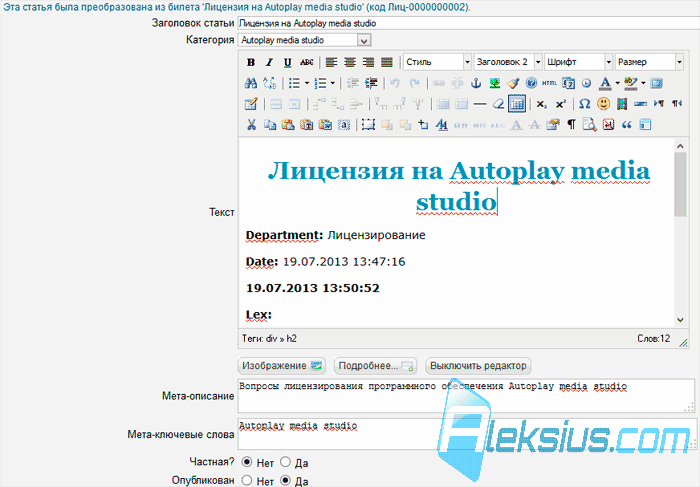The image size is (700, 487).
Task: Expand the Заголовок 2 format dropdown
Action: click(508, 62)
